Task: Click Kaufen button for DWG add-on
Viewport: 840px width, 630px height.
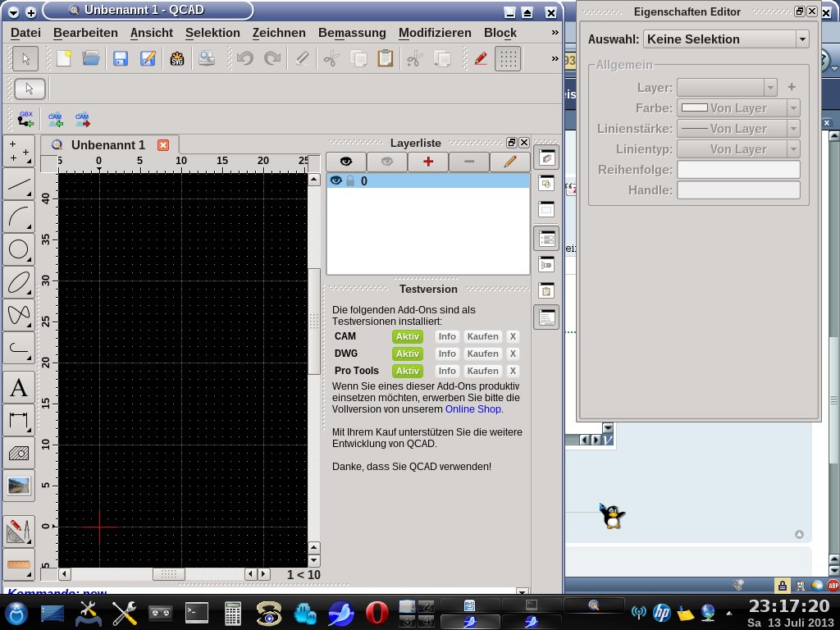Action: [x=482, y=354]
